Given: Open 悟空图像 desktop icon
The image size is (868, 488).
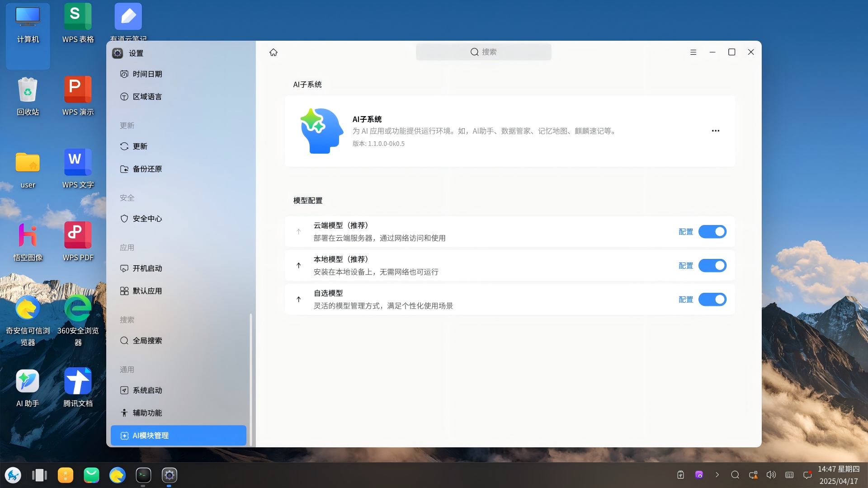Looking at the screenshot, I should (x=28, y=243).
